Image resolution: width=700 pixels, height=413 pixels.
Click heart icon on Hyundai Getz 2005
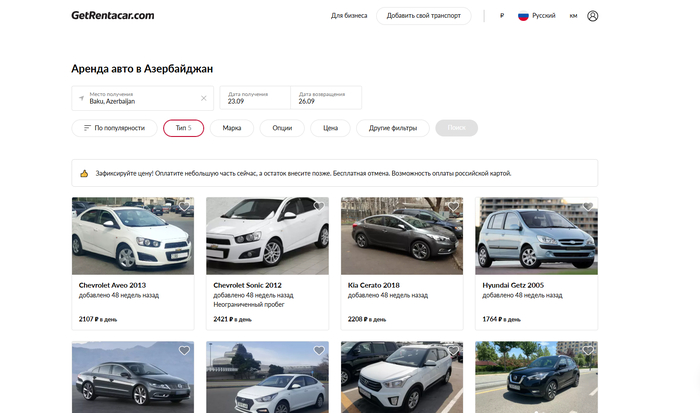[588, 207]
